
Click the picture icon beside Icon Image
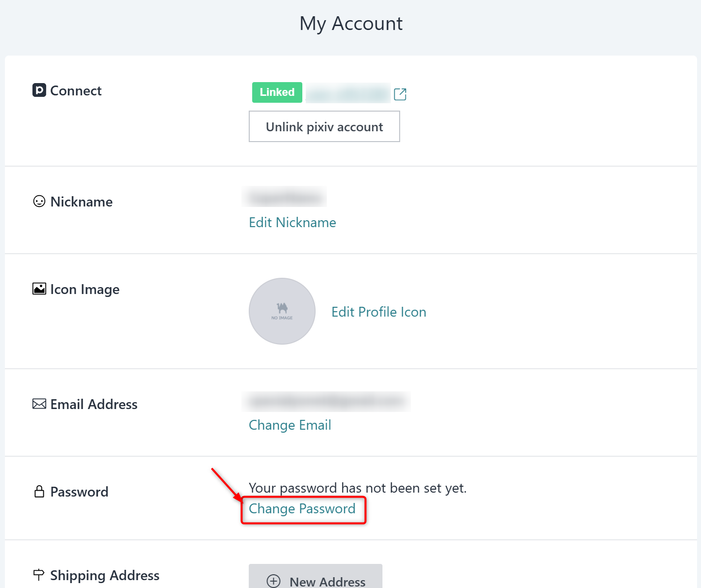click(x=39, y=289)
